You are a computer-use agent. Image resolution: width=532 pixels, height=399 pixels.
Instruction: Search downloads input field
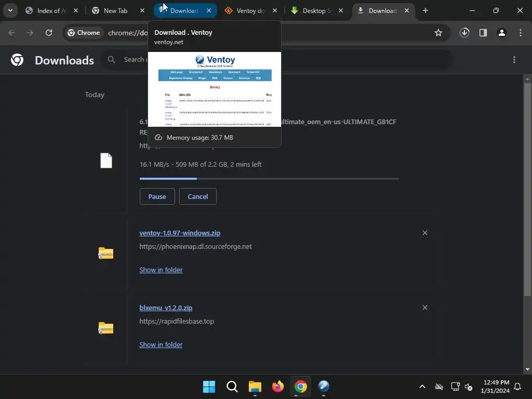pos(276,60)
